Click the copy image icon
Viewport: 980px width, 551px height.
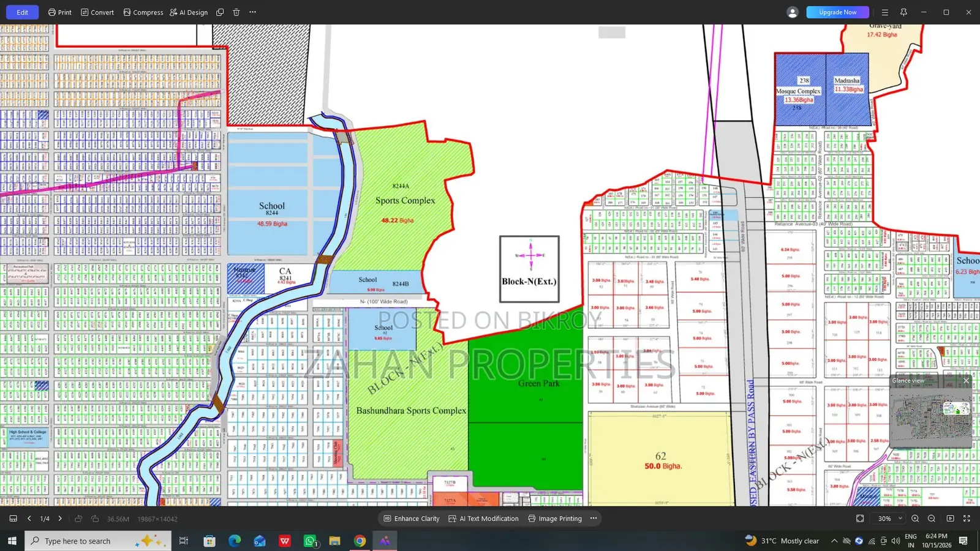(x=220, y=12)
